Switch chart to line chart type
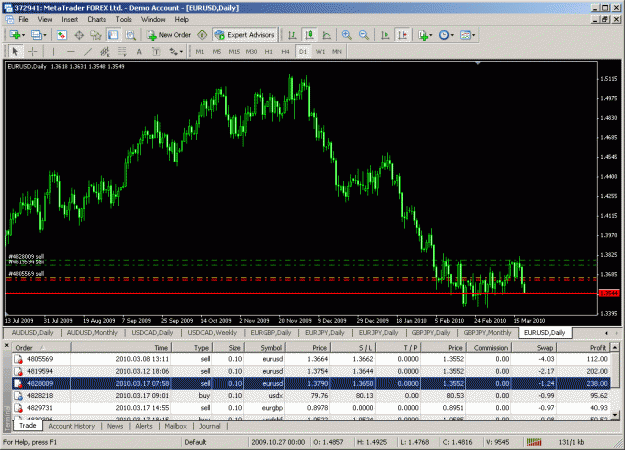The height and width of the screenshot is (450, 625). pos(326,35)
